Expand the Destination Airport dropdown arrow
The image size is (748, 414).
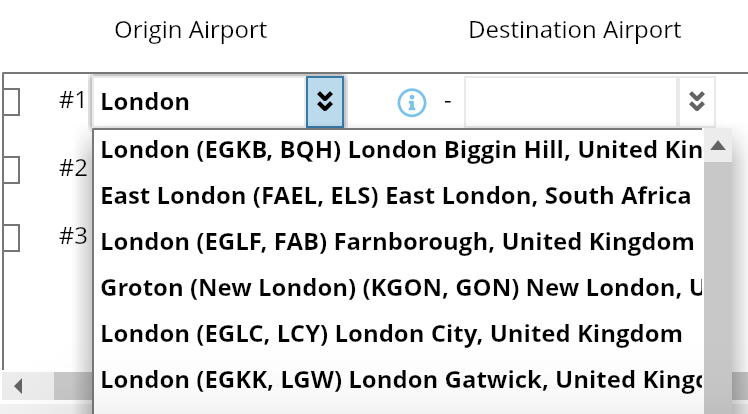pyautogui.click(x=697, y=102)
